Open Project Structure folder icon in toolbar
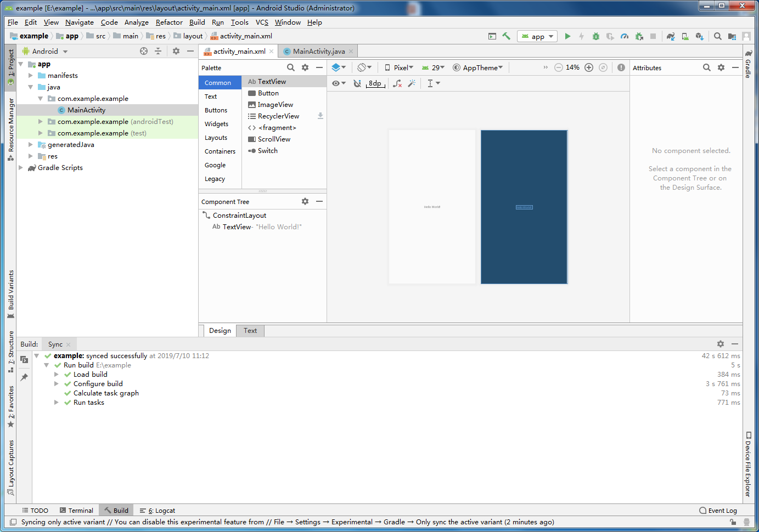Screen dimensions: 759x532 [x=732, y=36]
